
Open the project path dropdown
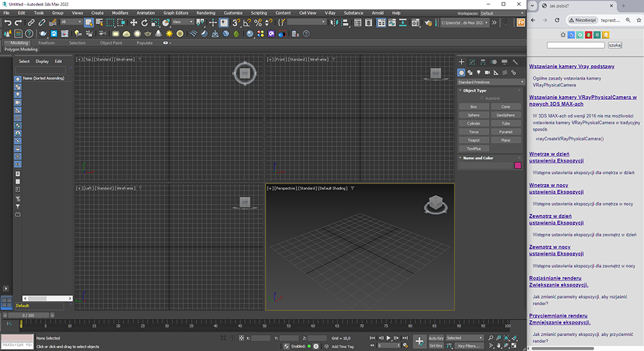pyautogui.click(x=464, y=23)
